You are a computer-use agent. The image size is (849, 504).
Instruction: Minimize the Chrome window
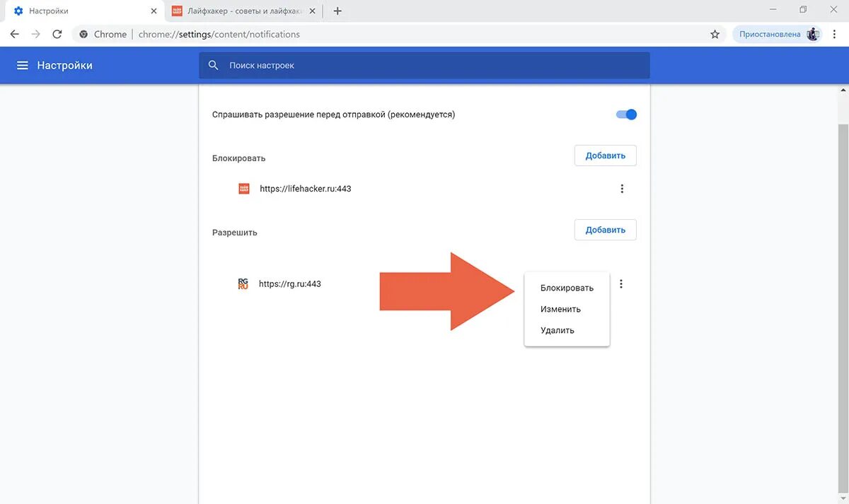(x=772, y=9)
